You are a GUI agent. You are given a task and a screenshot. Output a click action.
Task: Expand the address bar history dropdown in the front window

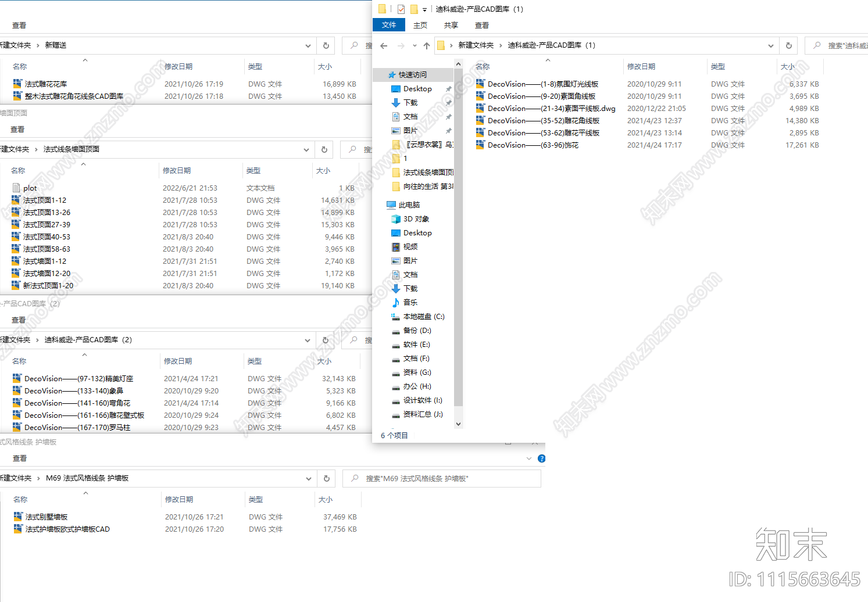(x=771, y=45)
